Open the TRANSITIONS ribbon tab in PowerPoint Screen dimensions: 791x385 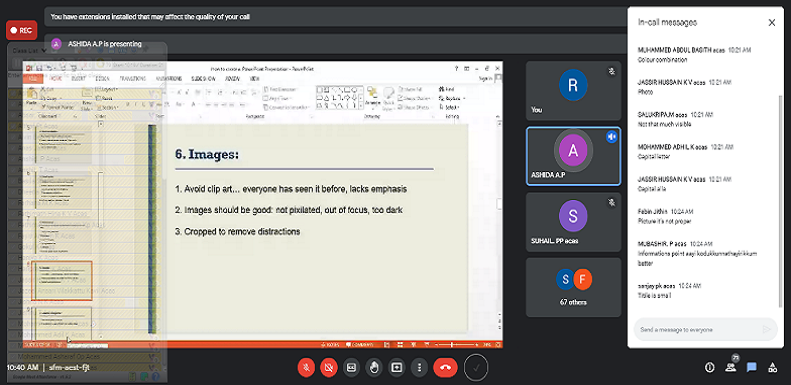click(x=133, y=79)
